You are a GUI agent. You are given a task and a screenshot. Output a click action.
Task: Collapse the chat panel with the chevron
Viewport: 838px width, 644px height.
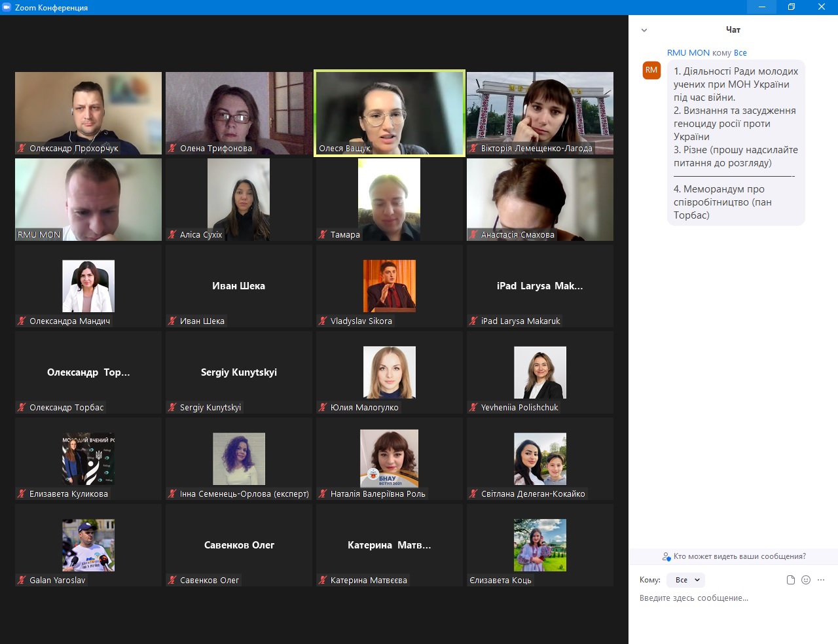[x=644, y=30]
